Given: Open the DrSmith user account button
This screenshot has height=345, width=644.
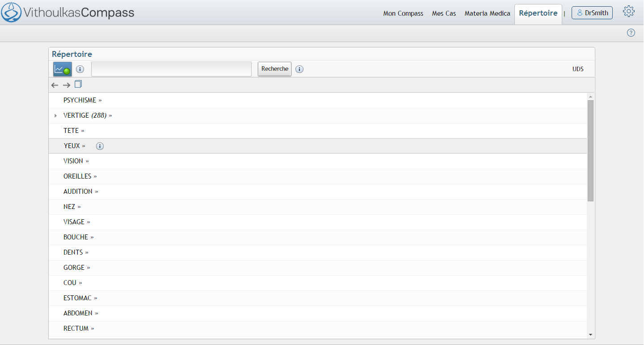Looking at the screenshot, I should pos(592,13).
